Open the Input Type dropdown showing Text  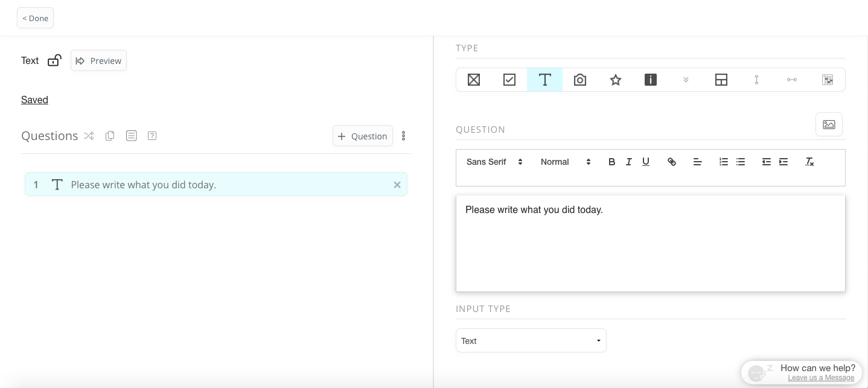531,341
